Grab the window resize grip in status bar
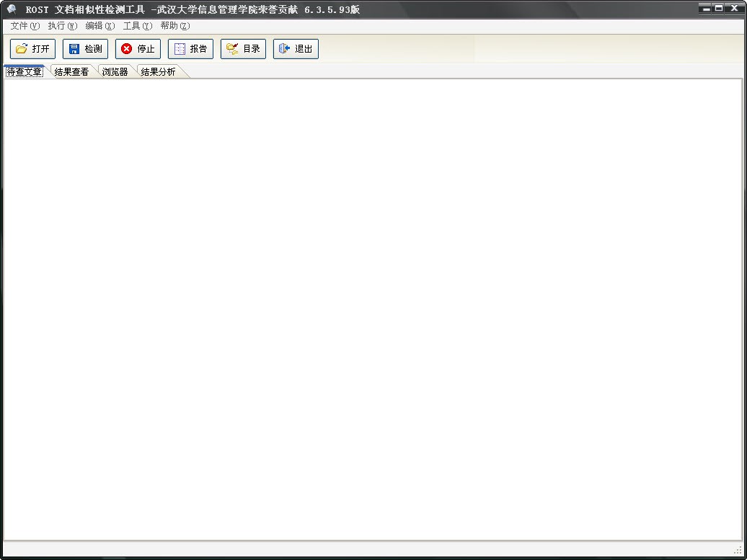The width and height of the screenshot is (747, 560). point(738,551)
